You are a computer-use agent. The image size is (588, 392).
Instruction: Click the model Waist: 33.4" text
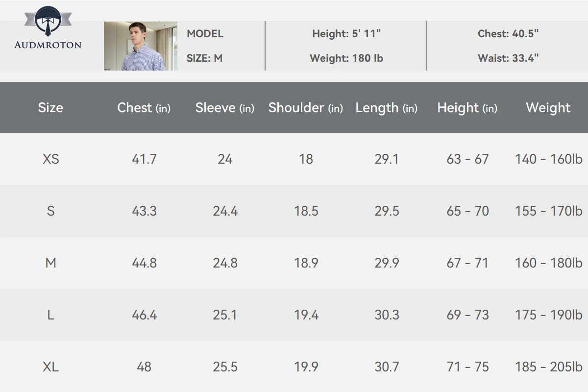coord(508,58)
